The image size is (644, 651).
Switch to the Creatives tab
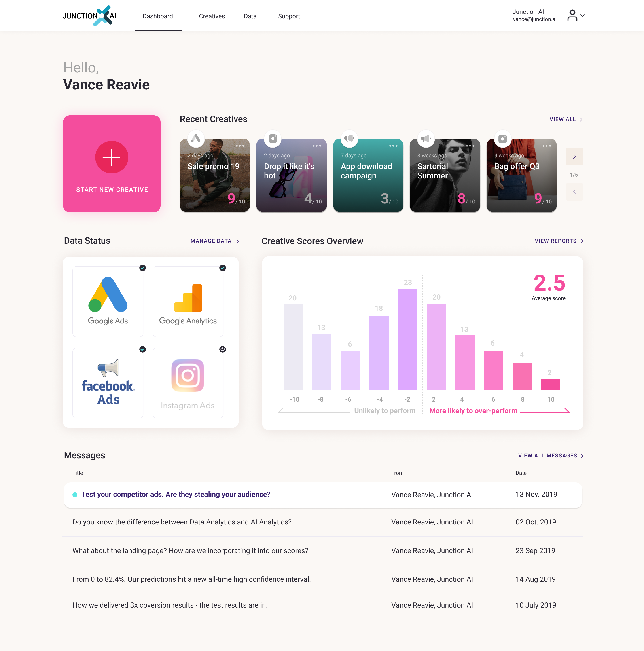[212, 16]
